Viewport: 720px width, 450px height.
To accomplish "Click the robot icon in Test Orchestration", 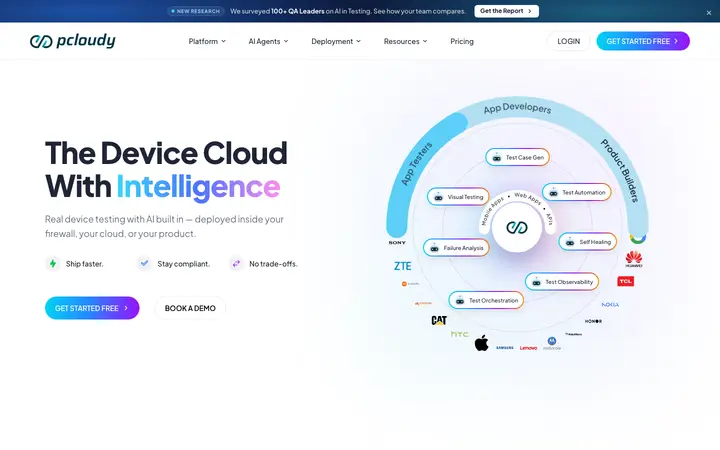I will coord(460,301).
